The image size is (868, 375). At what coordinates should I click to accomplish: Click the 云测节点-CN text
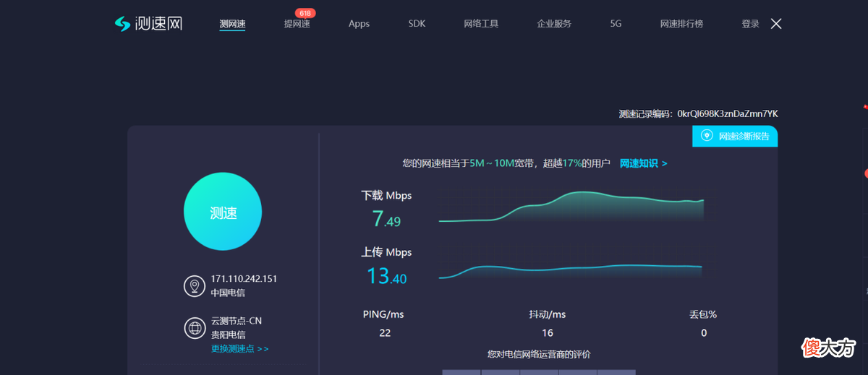pyautogui.click(x=236, y=321)
